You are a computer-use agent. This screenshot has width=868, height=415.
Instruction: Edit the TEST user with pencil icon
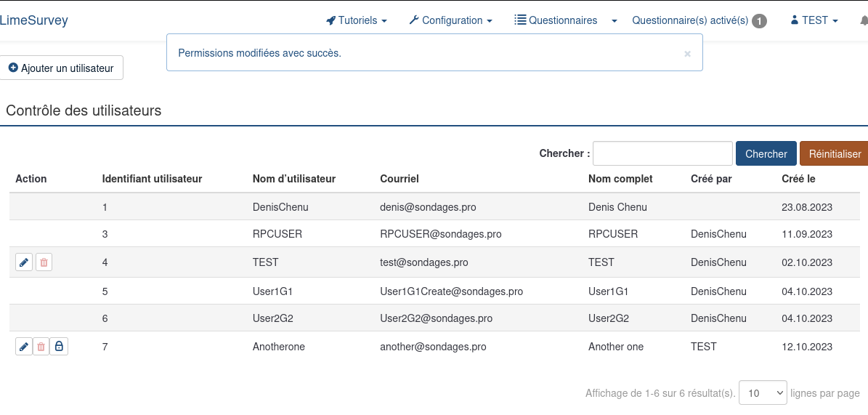click(x=24, y=262)
